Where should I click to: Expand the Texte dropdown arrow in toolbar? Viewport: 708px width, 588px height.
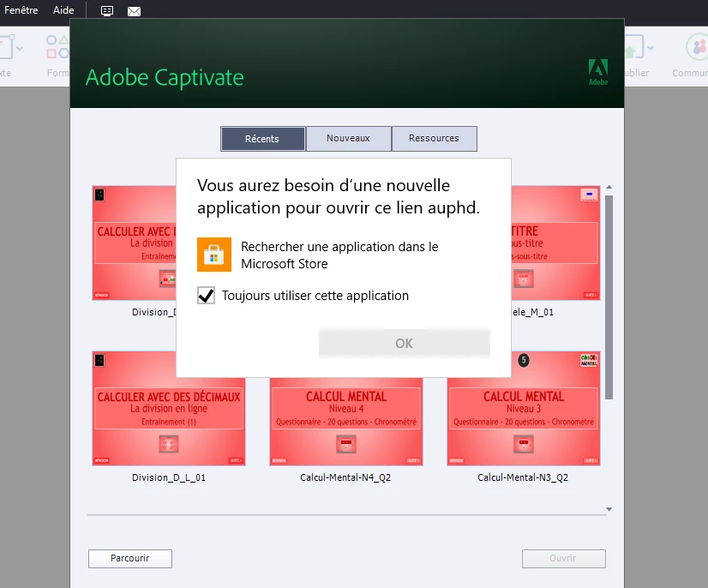20,48
